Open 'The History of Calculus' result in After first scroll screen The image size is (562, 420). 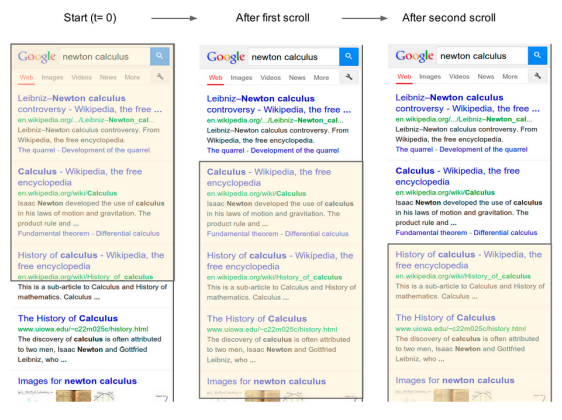point(257,319)
